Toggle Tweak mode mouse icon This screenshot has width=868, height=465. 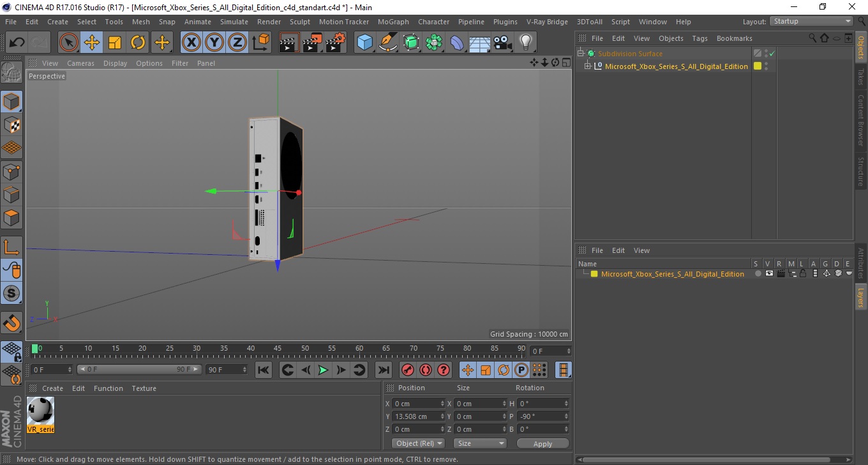coord(11,270)
